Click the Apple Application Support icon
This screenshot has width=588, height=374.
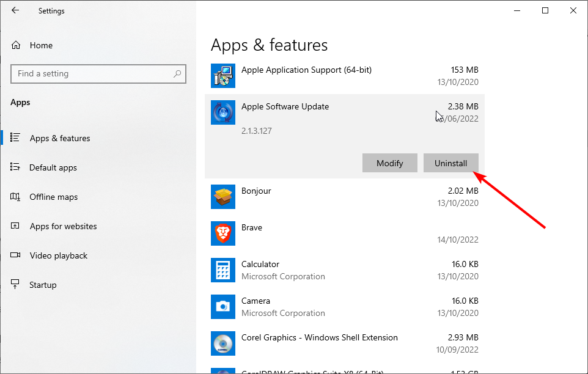coord(223,76)
